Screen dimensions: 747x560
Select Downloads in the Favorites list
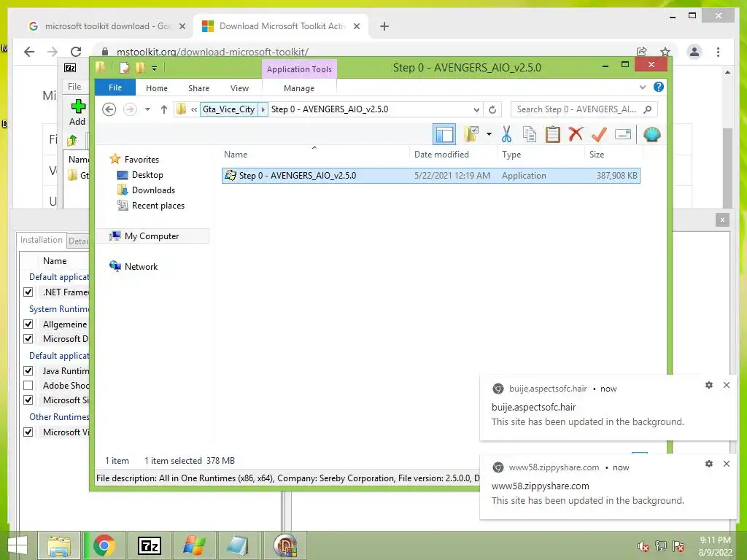click(153, 190)
